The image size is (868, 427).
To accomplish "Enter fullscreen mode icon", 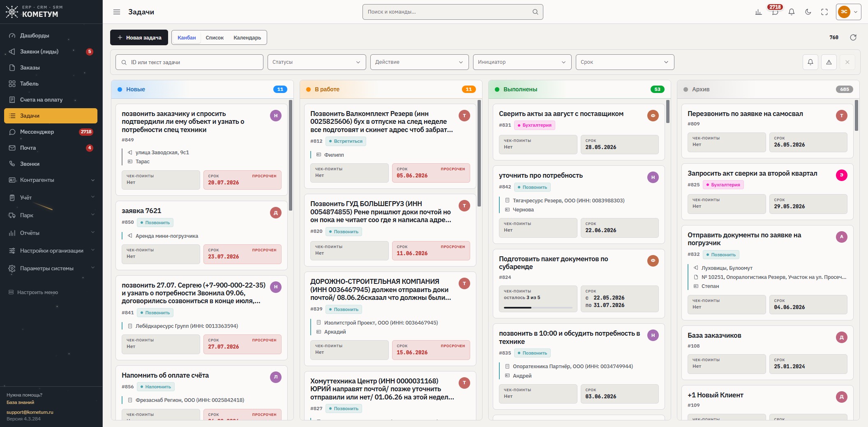I will click(x=824, y=12).
